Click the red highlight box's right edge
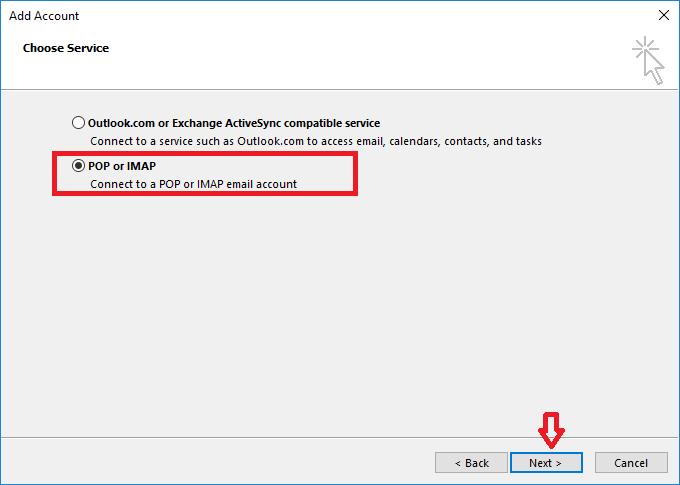680x485 pixels. pyautogui.click(x=355, y=175)
